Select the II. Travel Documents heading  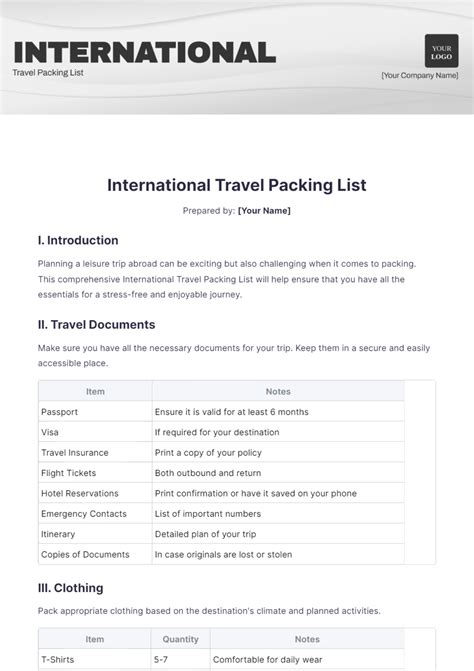click(96, 325)
